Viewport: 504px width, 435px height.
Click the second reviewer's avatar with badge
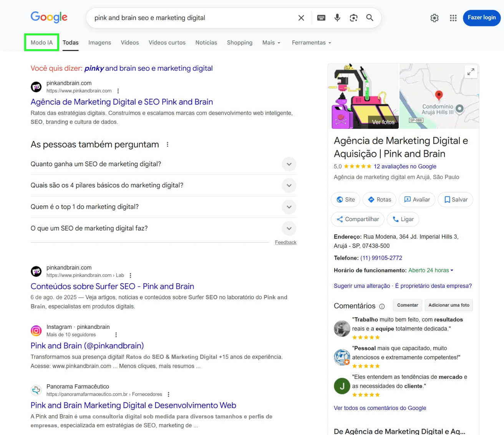[342, 357]
